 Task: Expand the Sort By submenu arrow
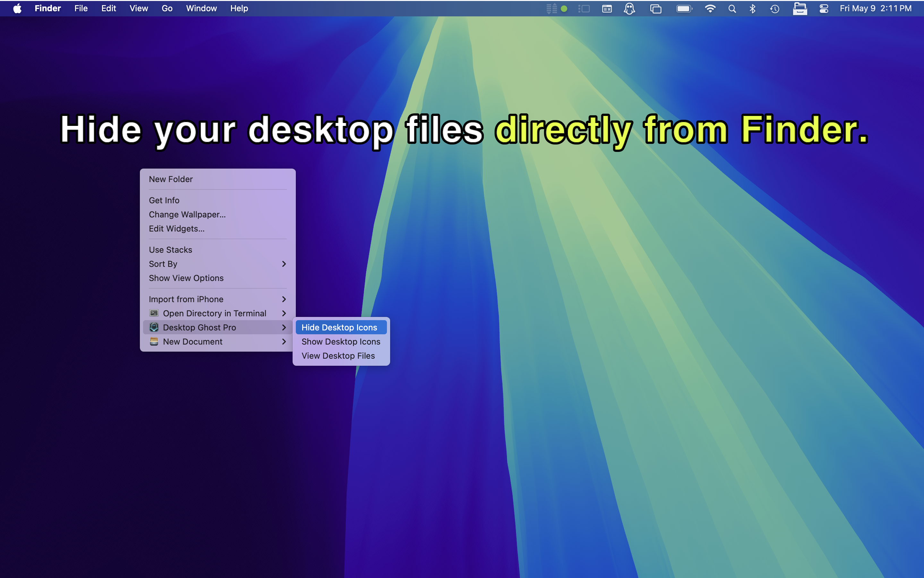tap(284, 264)
